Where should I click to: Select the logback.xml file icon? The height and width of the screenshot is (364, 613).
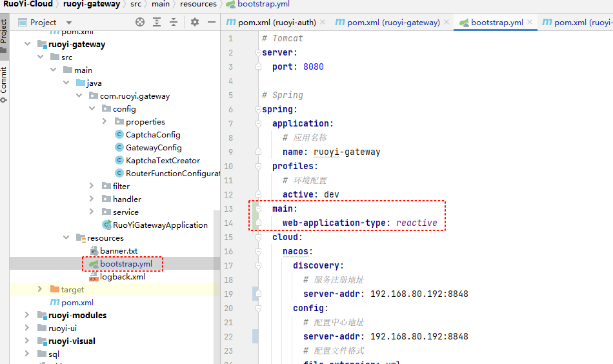94,277
